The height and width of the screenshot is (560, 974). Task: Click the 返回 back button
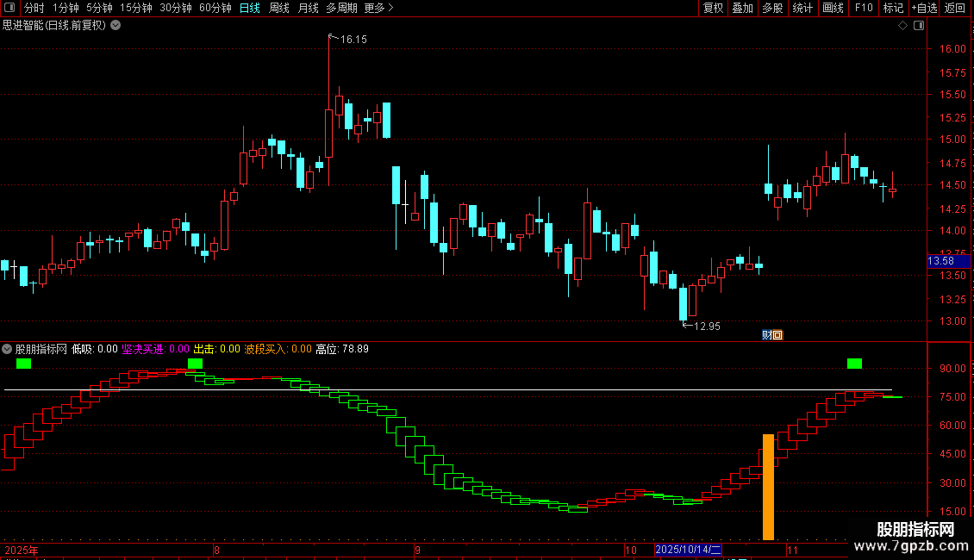tap(955, 8)
